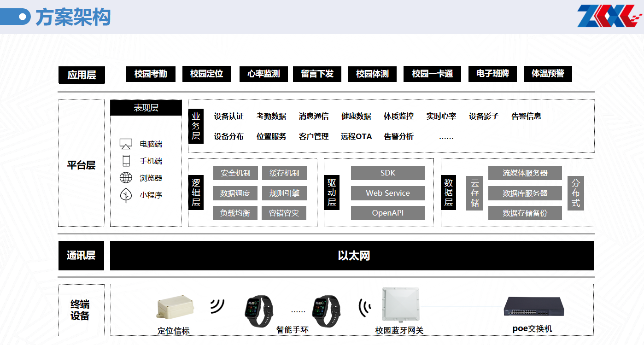The height and width of the screenshot is (345, 644).
Task: Select the PoE switch device image
Action: [x=533, y=308]
